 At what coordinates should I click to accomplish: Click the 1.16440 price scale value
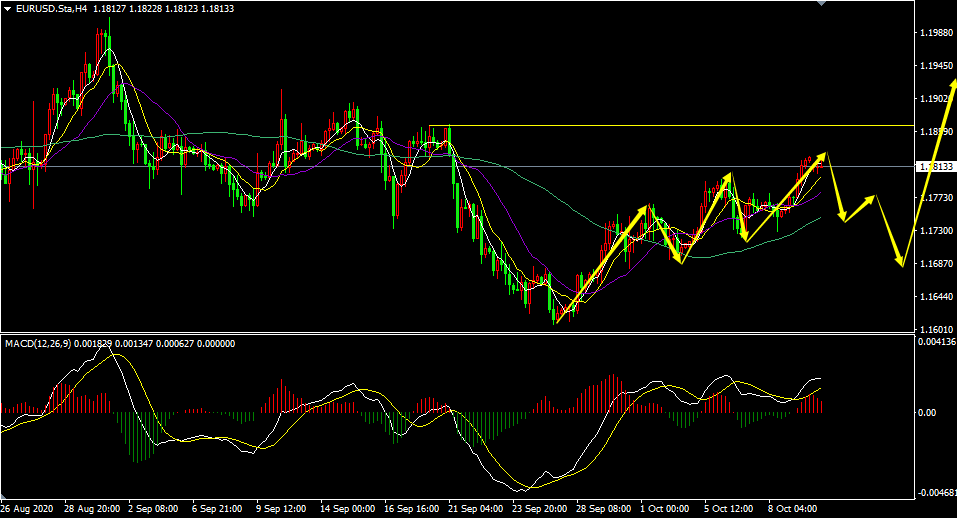pos(937,297)
